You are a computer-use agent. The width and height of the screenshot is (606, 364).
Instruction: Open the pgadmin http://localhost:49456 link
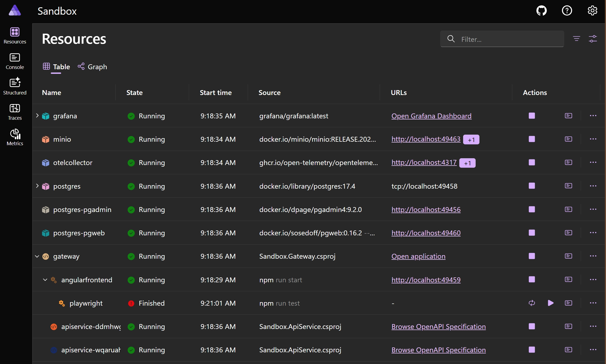tap(426, 210)
